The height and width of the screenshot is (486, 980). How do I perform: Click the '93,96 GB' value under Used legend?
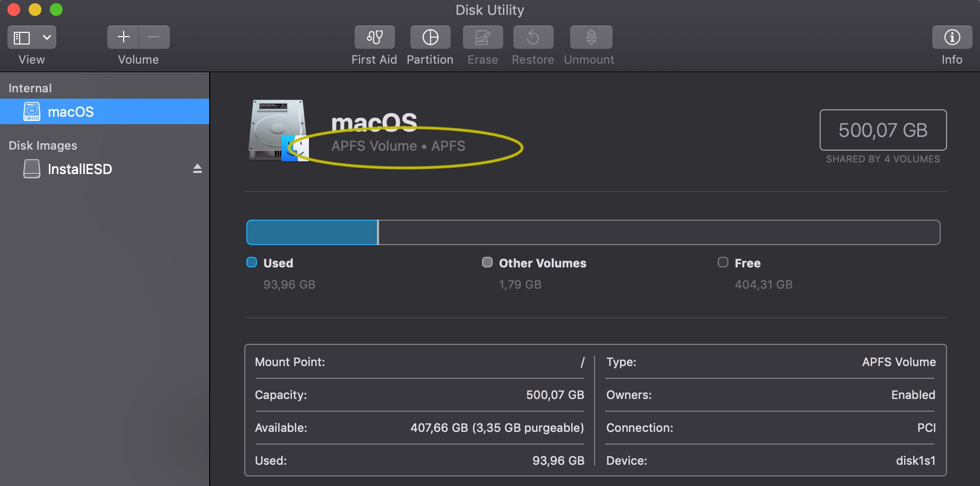coord(289,284)
